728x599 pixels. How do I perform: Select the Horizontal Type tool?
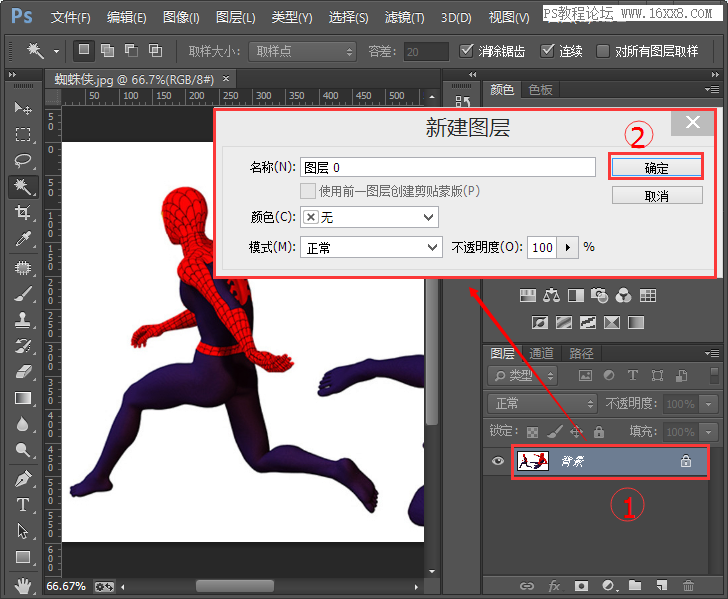coord(22,505)
